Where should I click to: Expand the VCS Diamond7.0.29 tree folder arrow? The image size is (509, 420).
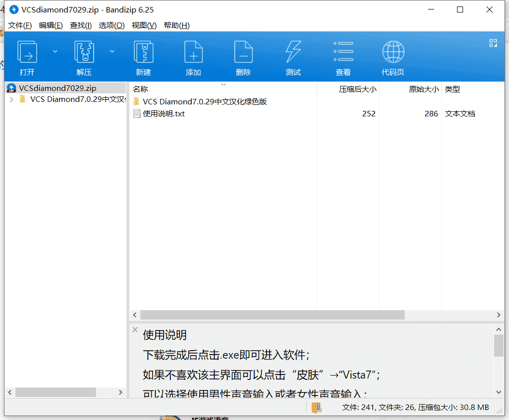point(11,99)
